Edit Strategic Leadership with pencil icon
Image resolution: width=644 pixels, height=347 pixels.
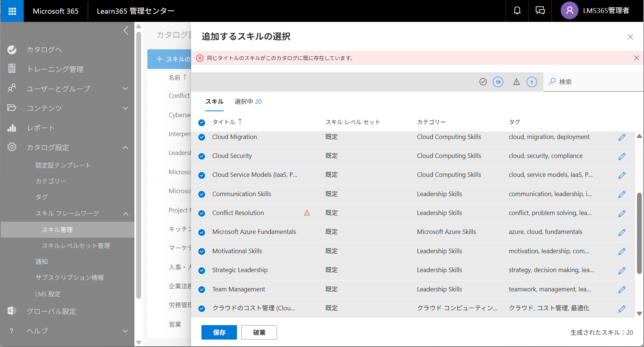(x=622, y=271)
